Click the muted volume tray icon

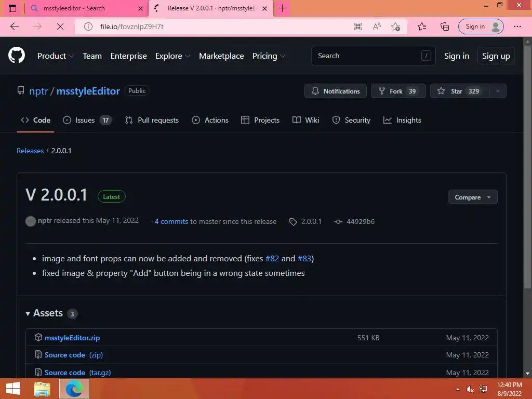470,389
